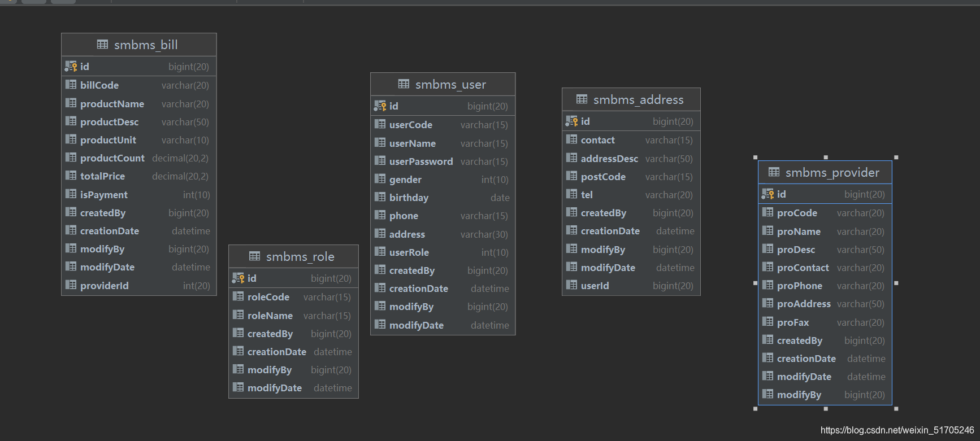Select the userName column in smbms_user
This screenshot has width=980, height=441.
pos(443,143)
